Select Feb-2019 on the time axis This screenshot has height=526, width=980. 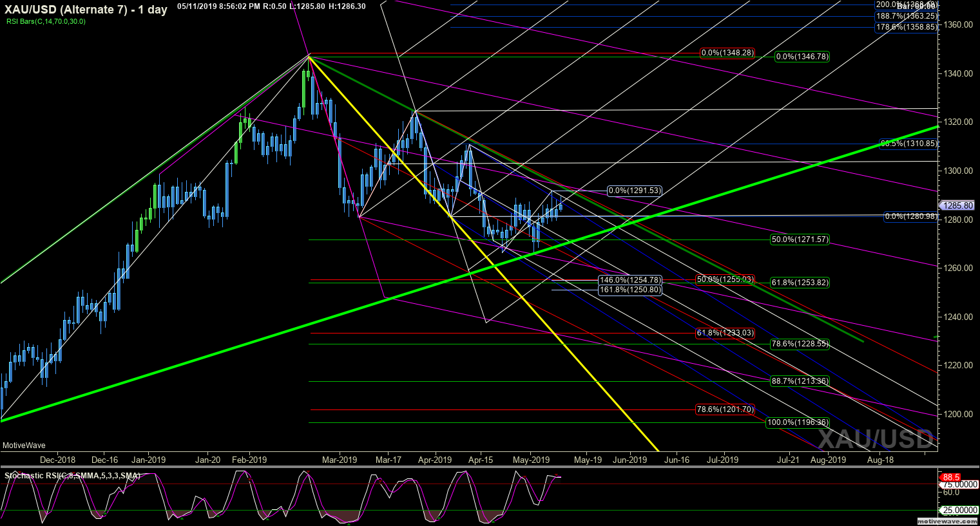coord(249,460)
